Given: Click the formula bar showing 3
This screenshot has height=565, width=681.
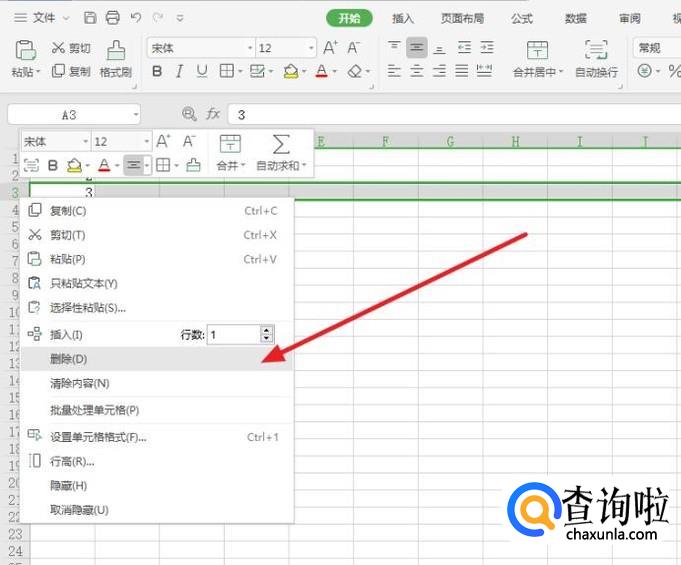Looking at the screenshot, I should [454, 115].
